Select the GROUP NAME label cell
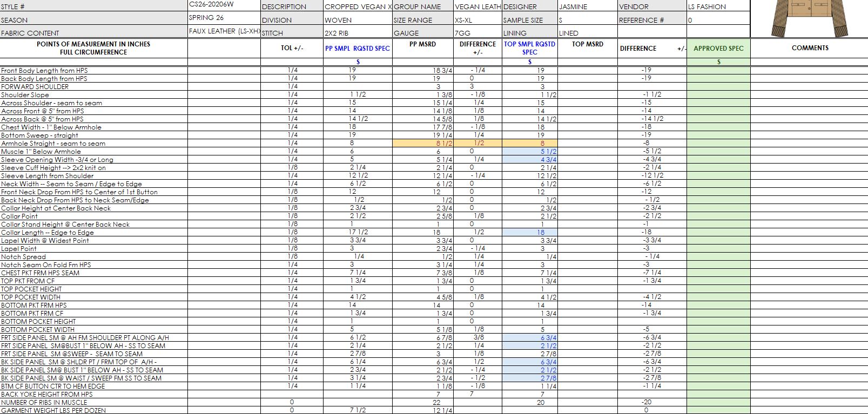The image size is (868, 414). click(x=423, y=6)
